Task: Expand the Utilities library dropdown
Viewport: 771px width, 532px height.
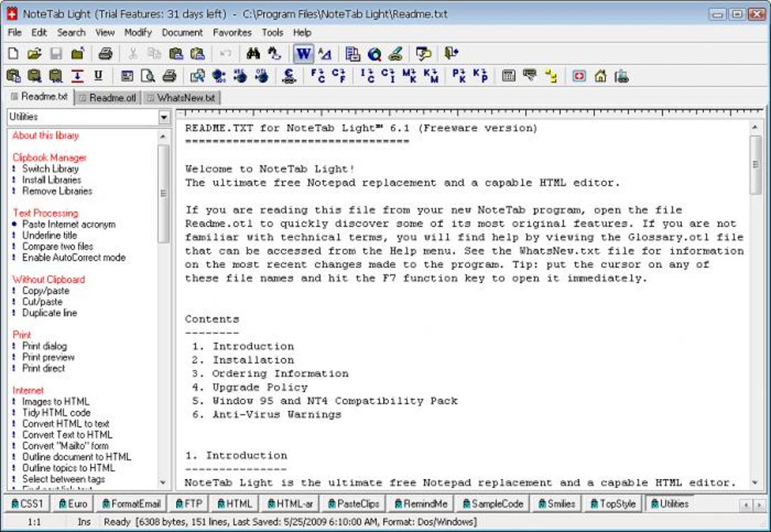Action: click(164, 117)
